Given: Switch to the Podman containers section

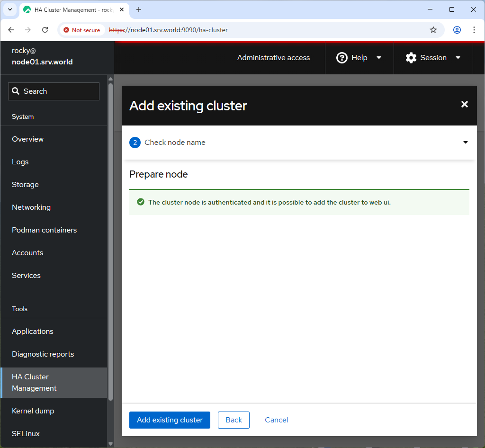Looking at the screenshot, I should (44, 230).
